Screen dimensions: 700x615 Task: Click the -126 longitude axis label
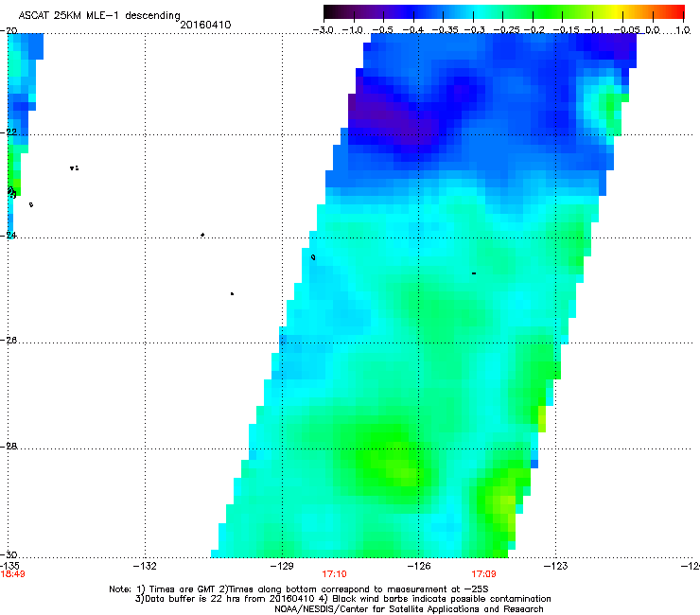click(419, 567)
